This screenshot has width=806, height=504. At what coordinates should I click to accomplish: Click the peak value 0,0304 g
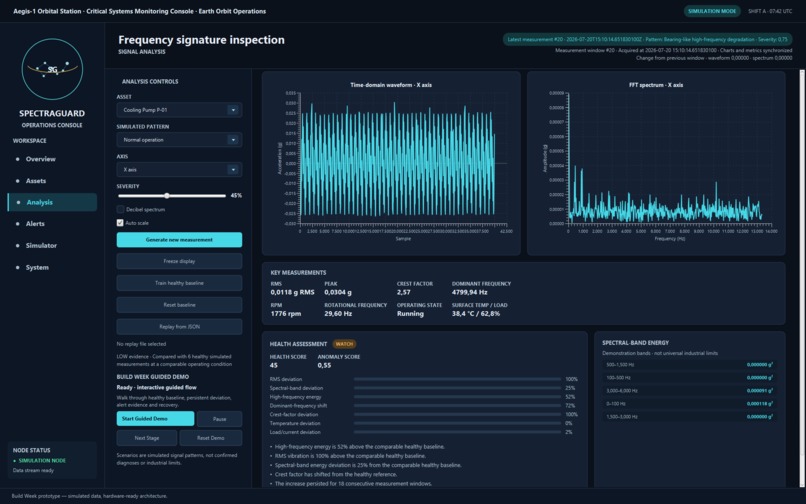(338, 292)
